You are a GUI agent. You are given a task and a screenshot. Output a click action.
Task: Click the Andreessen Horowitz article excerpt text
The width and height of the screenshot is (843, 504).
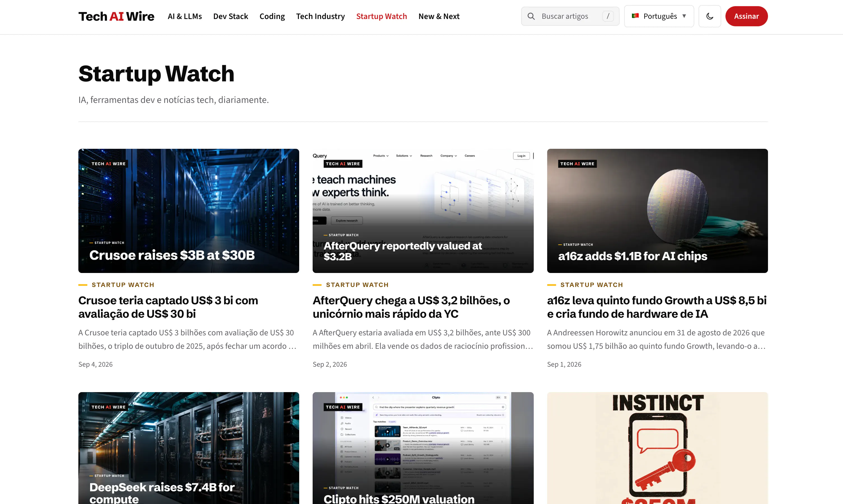(x=656, y=339)
